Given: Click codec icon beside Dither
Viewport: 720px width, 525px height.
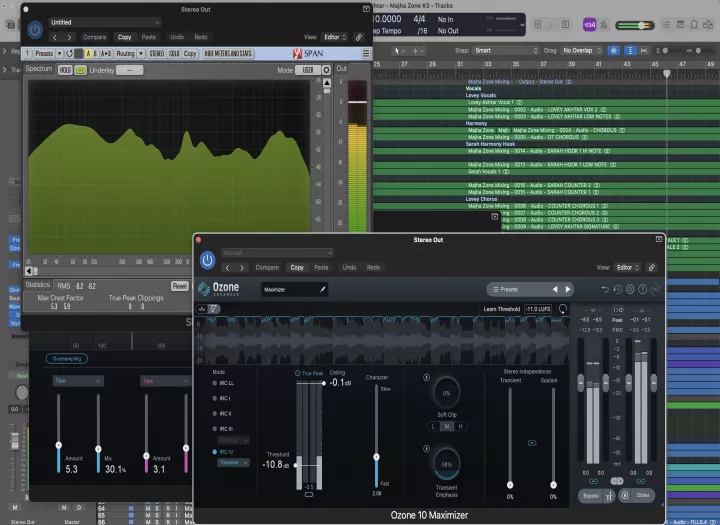Looking at the screenshot, I should pyautogui.click(x=624, y=495).
